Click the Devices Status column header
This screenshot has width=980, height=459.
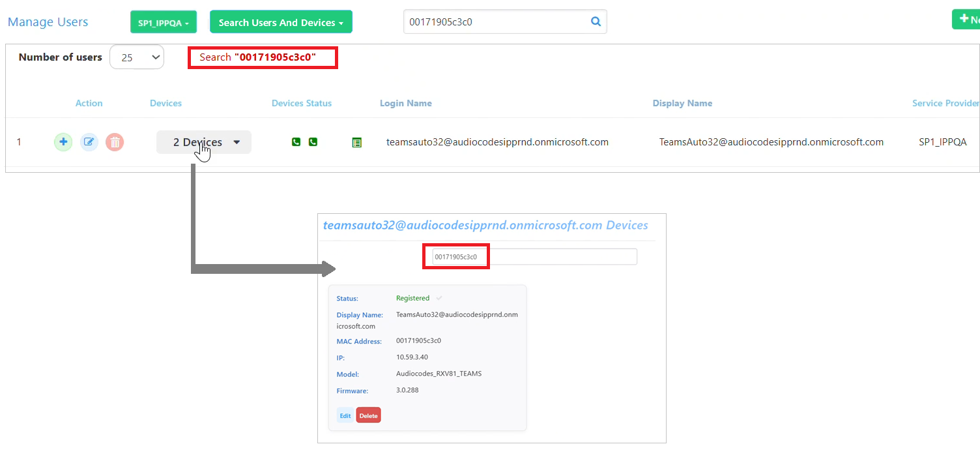[x=302, y=103]
